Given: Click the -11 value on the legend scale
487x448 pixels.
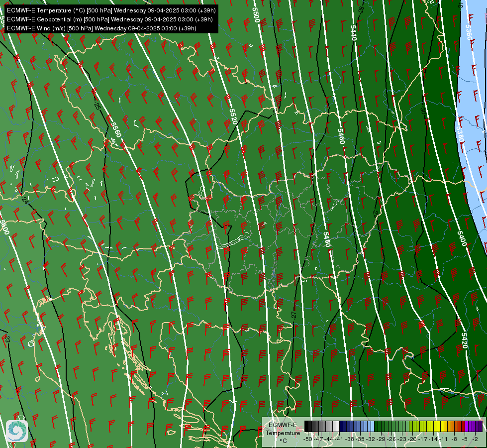Looking at the screenshot, I should pos(443,439).
